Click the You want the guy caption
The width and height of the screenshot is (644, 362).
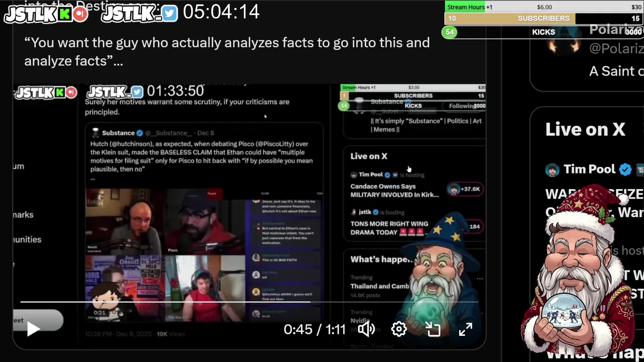coord(227,52)
